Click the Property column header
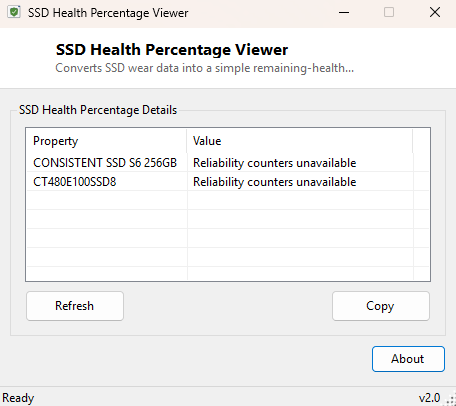Viewport: 456px width, 406px height. tap(107, 141)
